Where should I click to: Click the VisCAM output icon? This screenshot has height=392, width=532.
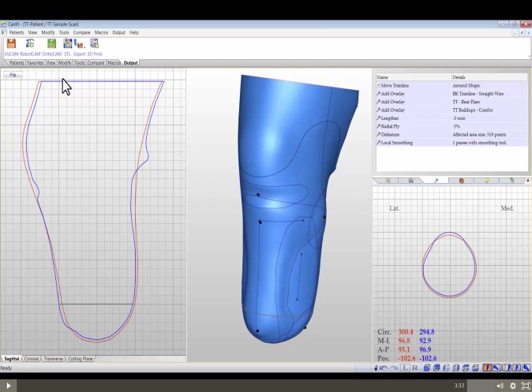click(x=11, y=45)
